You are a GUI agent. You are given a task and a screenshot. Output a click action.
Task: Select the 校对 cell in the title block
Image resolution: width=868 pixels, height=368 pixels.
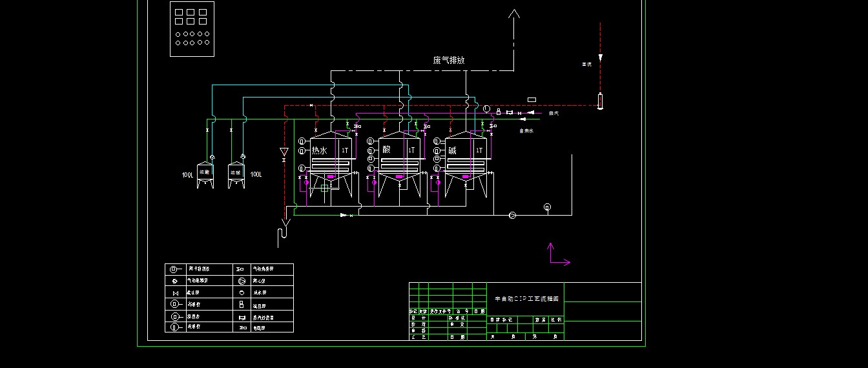tap(418, 324)
